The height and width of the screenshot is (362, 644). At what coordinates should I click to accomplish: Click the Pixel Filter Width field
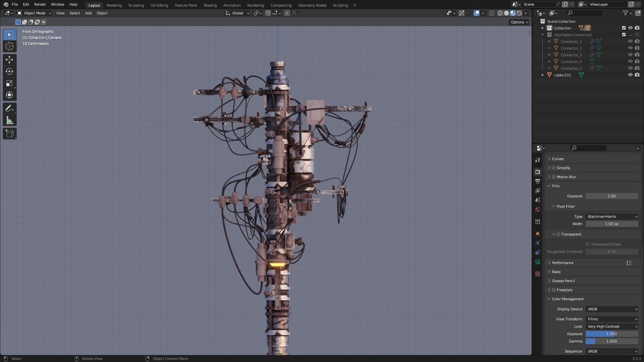click(611, 224)
